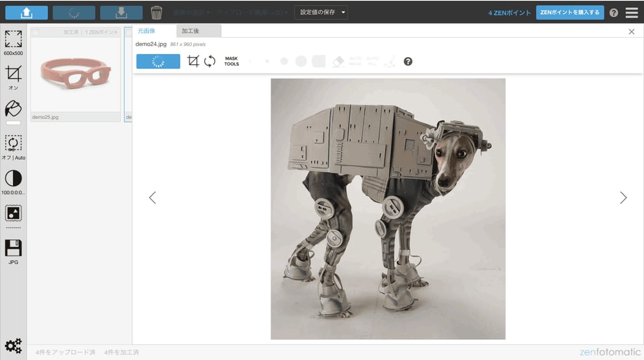The height and width of the screenshot is (360, 644).
Task: Select the smallest brush size dot
Action: point(250,62)
